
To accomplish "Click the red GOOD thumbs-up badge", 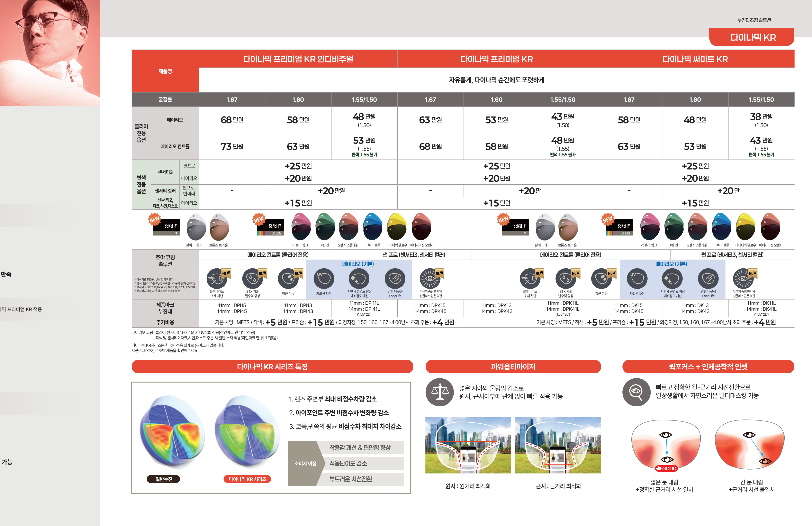I will pos(666,468).
